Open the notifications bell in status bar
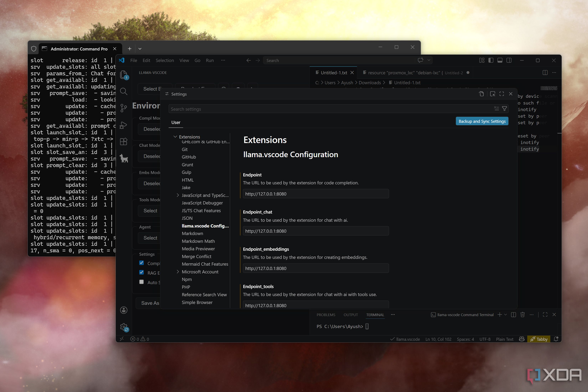The height and width of the screenshot is (392, 588). pyautogui.click(x=556, y=339)
